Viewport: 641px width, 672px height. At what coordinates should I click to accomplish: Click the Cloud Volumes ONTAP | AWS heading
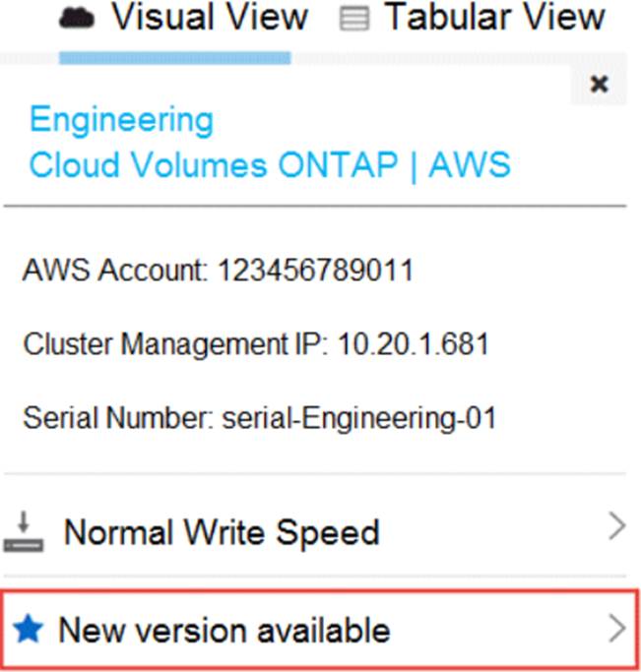[269, 164]
